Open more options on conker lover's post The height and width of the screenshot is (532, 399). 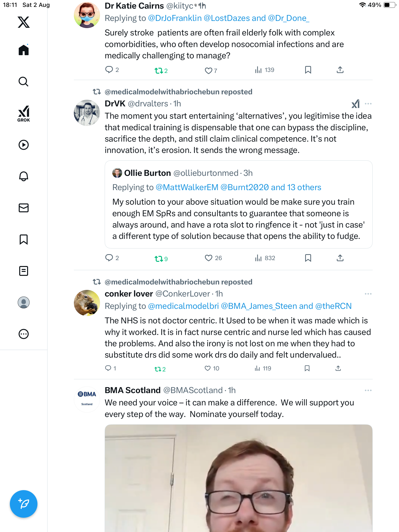coord(368,294)
